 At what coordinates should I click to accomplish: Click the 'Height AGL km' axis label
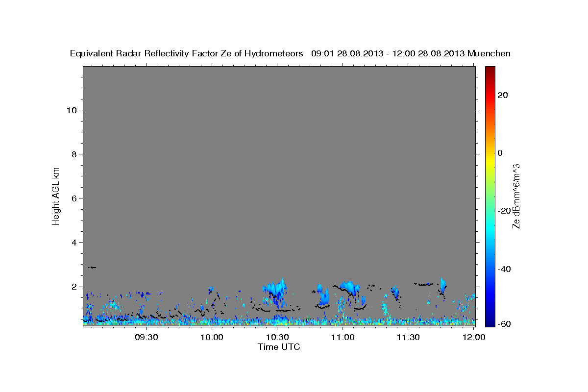click(x=56, y=196)
